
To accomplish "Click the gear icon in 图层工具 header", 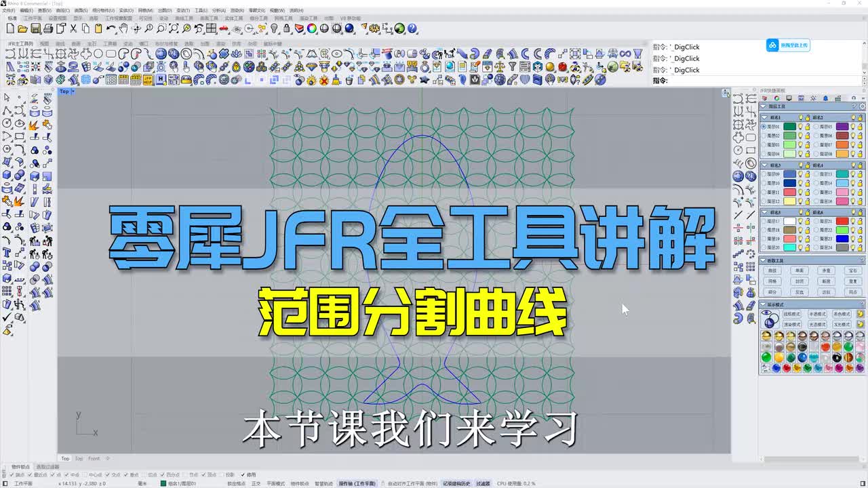I will point(862,106).
